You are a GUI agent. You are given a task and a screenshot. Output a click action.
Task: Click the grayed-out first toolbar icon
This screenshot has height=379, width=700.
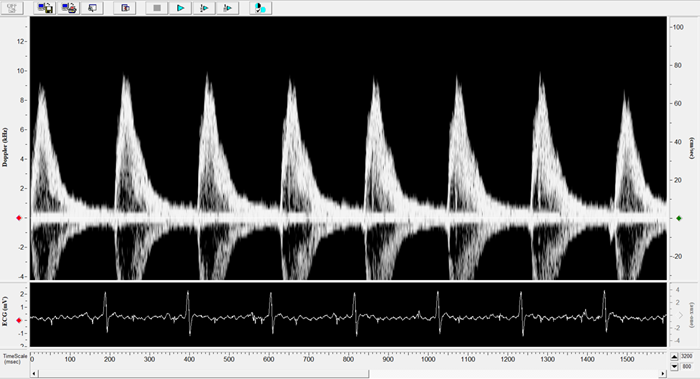pos(12,8)
